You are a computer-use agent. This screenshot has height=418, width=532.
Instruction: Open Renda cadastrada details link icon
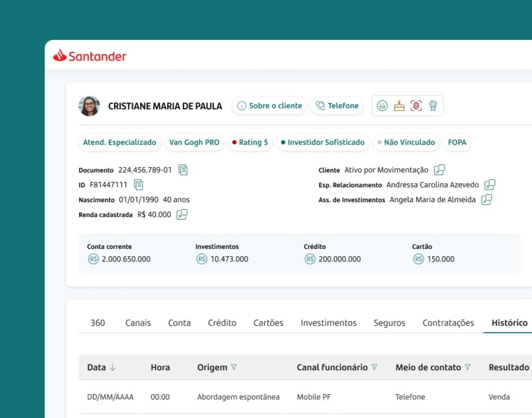pyautogui.click(x=182, y=214)
